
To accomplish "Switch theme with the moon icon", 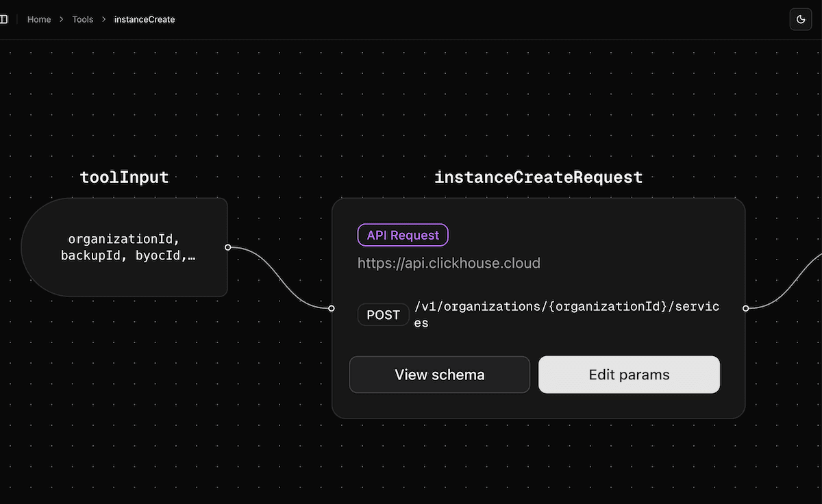I will [801, 19].
